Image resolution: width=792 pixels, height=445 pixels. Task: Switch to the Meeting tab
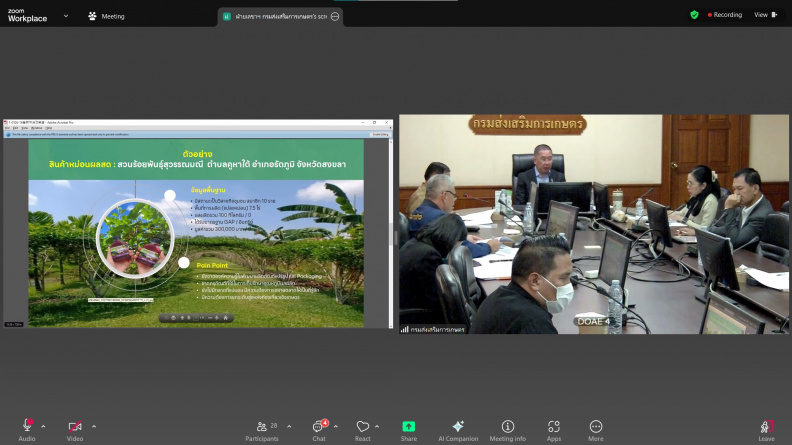click(x=106, y=16)
